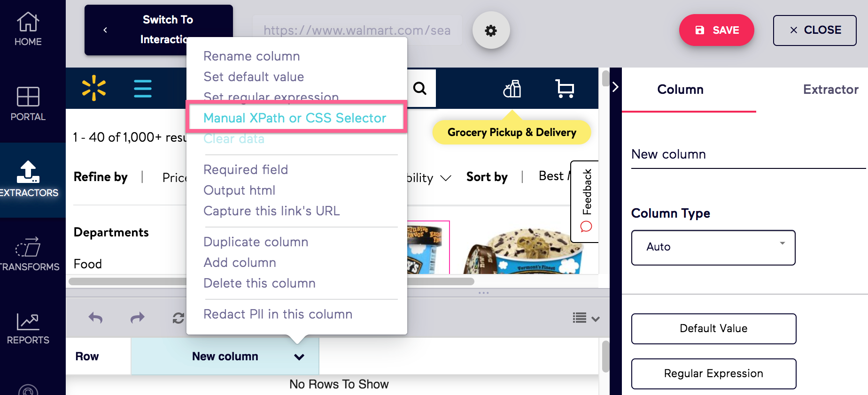Click the Regular Expression button
Screen dimensions: 868x395
coord(713,373)
